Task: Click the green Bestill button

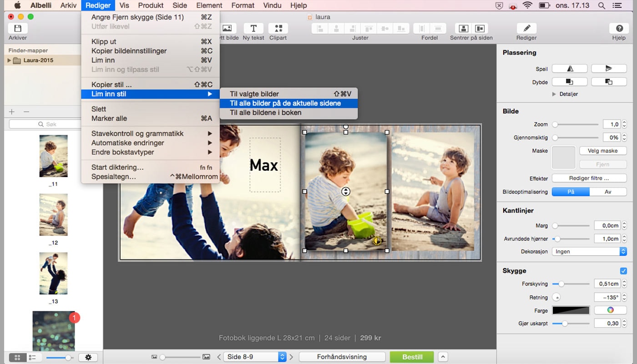Action: coord(412,357)
